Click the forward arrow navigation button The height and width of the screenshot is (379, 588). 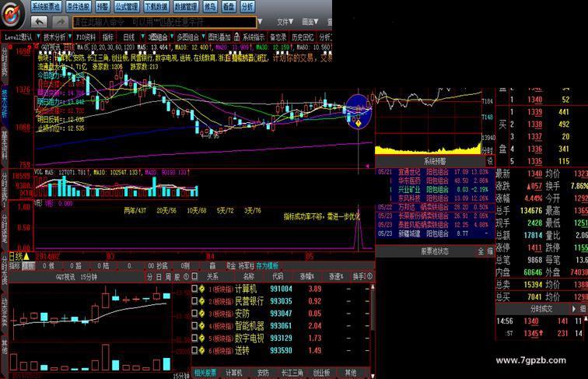click(60, 21)
